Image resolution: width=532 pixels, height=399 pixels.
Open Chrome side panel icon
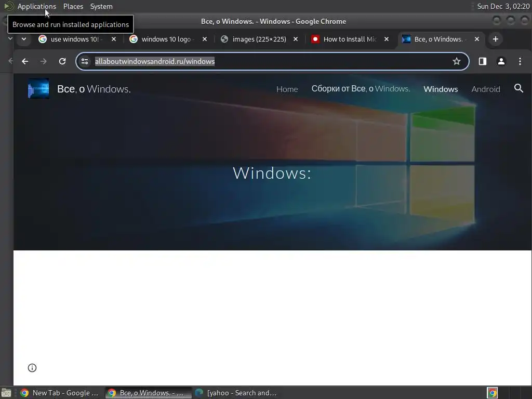point(483,61)
